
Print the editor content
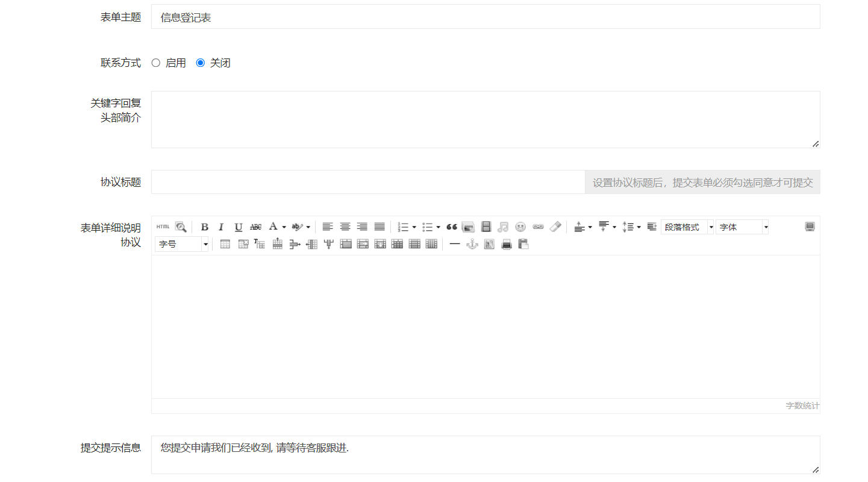pyautogui.click(x=507, y=244)
